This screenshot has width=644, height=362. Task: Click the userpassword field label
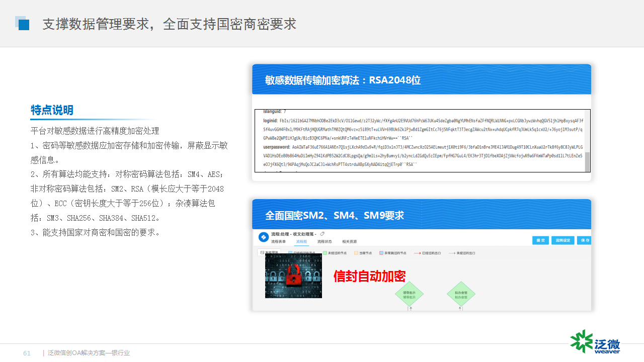coord(276,147)
